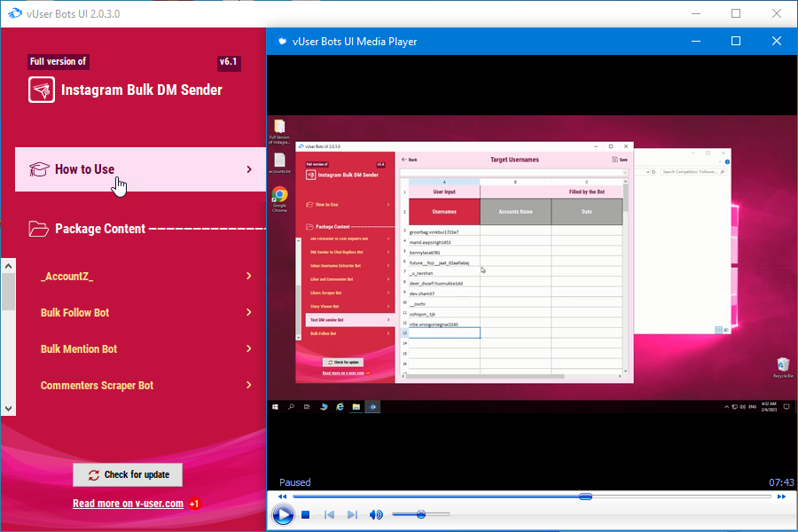The width and height of the screenshot is (798, 532).
Task: Mute the media player volume icon
Action: point(376,514)
